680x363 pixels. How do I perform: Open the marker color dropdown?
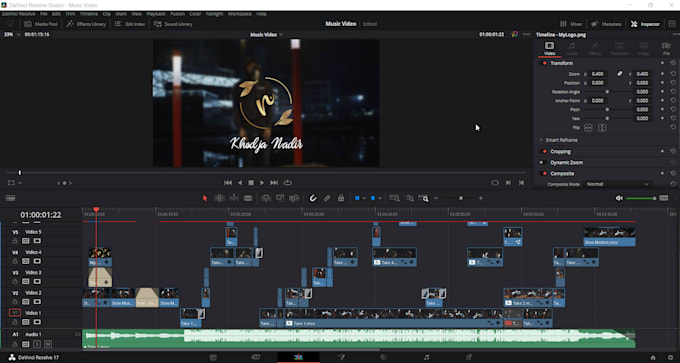pyautogui.click(x=379, y=198)
